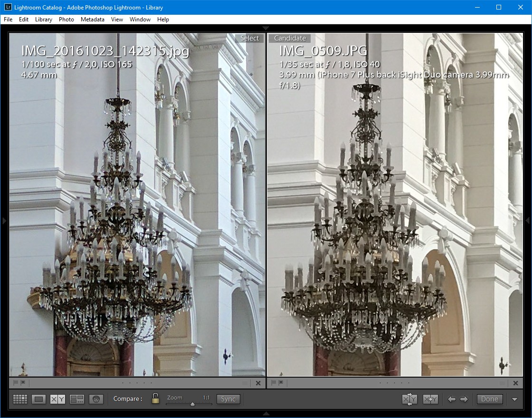Click the 1:1 zoom ratio label

[206, 397]
